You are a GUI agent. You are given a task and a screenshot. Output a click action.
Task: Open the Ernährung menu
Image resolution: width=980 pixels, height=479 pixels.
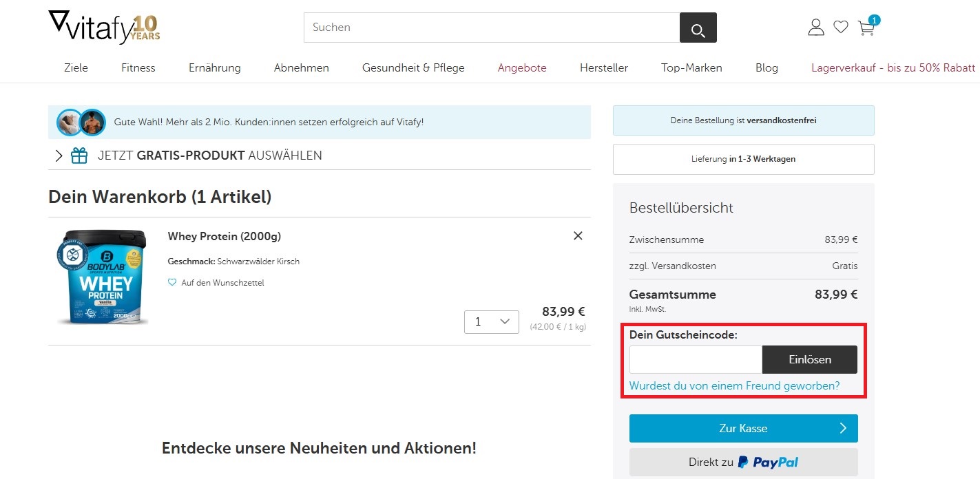(215, 67)
